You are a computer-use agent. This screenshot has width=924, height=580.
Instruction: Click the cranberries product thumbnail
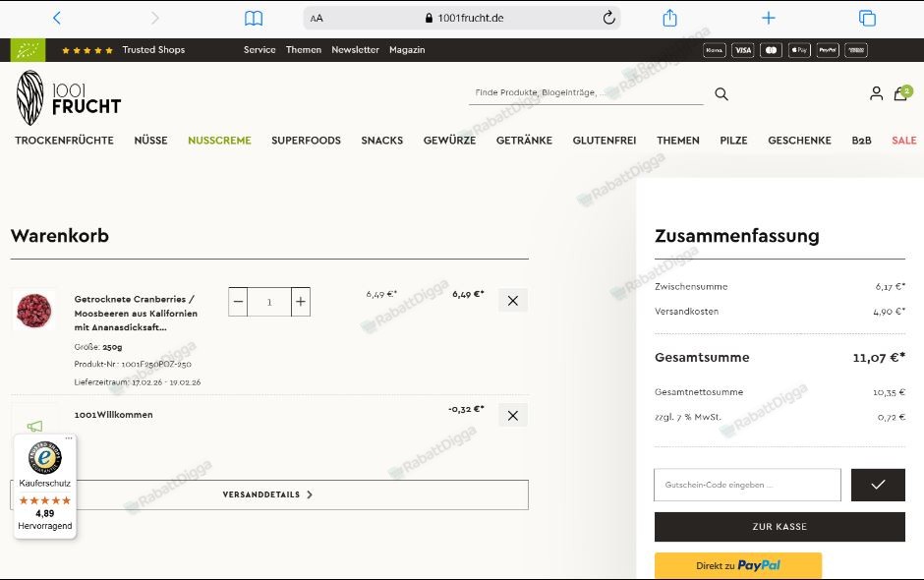click(34, 310)
